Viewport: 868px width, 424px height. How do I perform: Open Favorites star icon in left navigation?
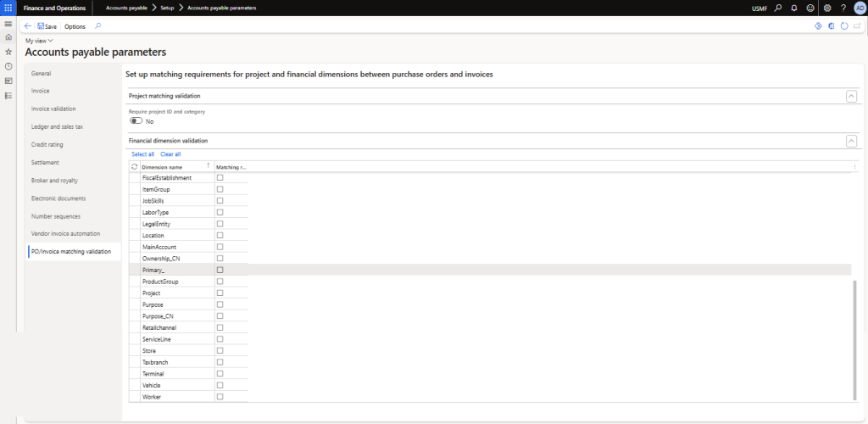coord(8,52)
